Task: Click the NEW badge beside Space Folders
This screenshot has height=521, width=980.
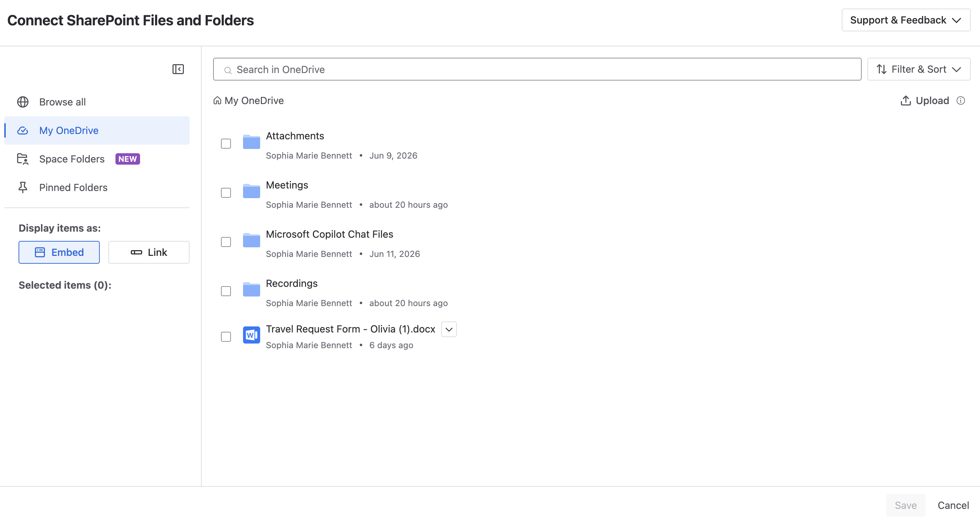Action: pos(128,159)
